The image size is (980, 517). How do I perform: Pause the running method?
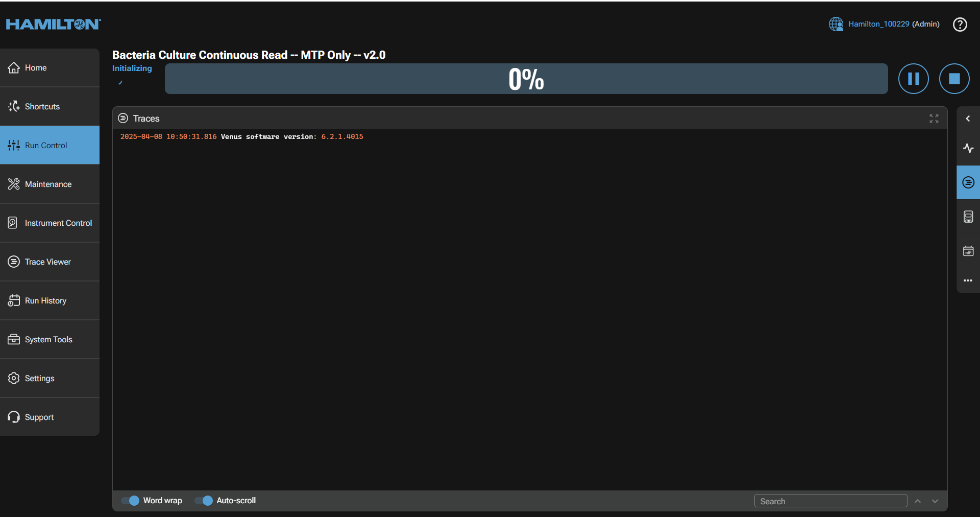tap(913, 79)
